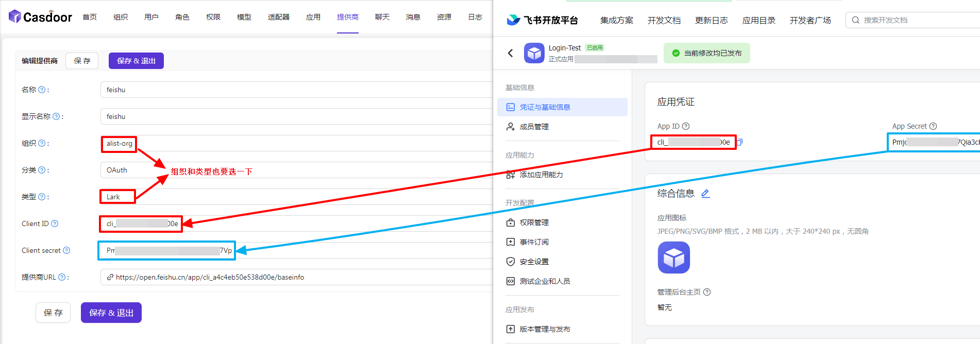Click the top 保存 button

82,61
